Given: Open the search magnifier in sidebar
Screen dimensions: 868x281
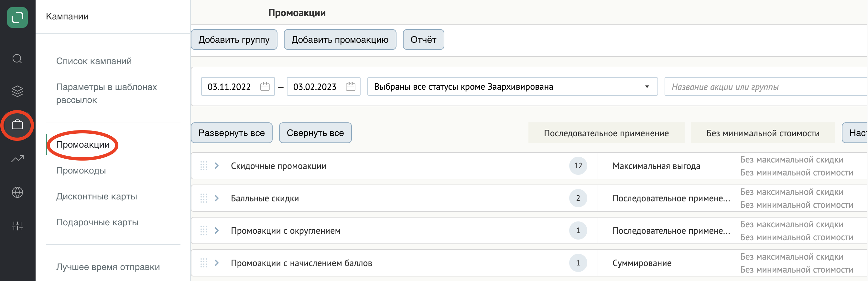Looking at the screenshot, I should click(17, 59).
